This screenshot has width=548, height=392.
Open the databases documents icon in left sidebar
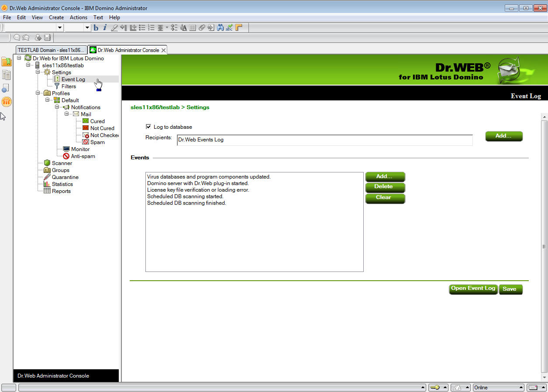click(7, 75)
